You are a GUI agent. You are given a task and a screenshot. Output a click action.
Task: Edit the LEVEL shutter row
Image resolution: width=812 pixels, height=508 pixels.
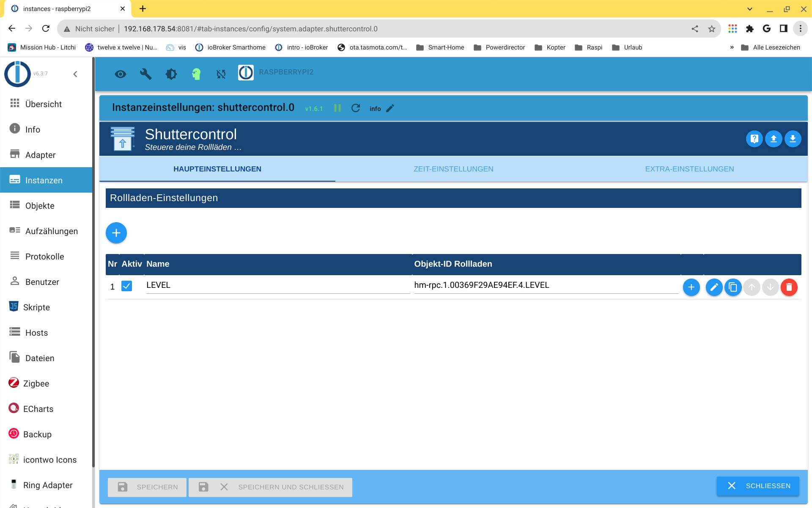tap(714, 287)
